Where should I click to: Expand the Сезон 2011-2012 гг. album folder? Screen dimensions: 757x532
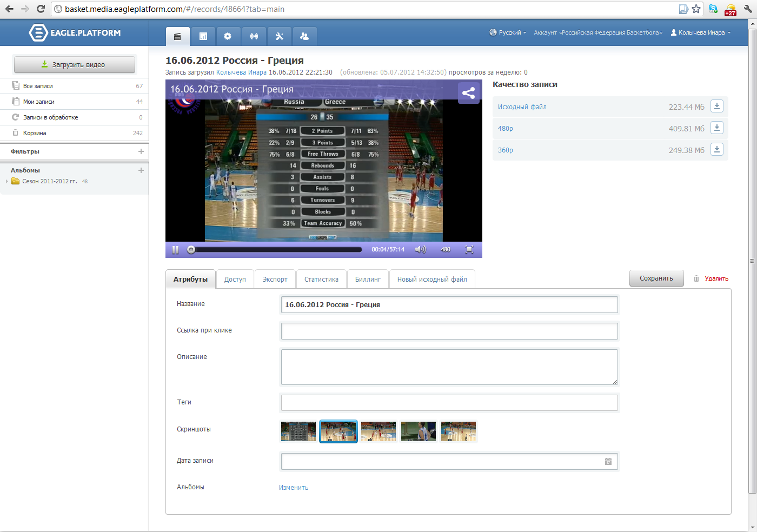pyautogui.click(x=7, y=182)
